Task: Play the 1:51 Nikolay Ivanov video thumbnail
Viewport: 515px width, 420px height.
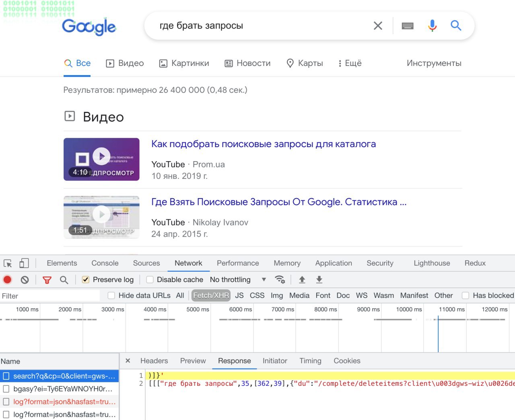Action: [101, 217]
